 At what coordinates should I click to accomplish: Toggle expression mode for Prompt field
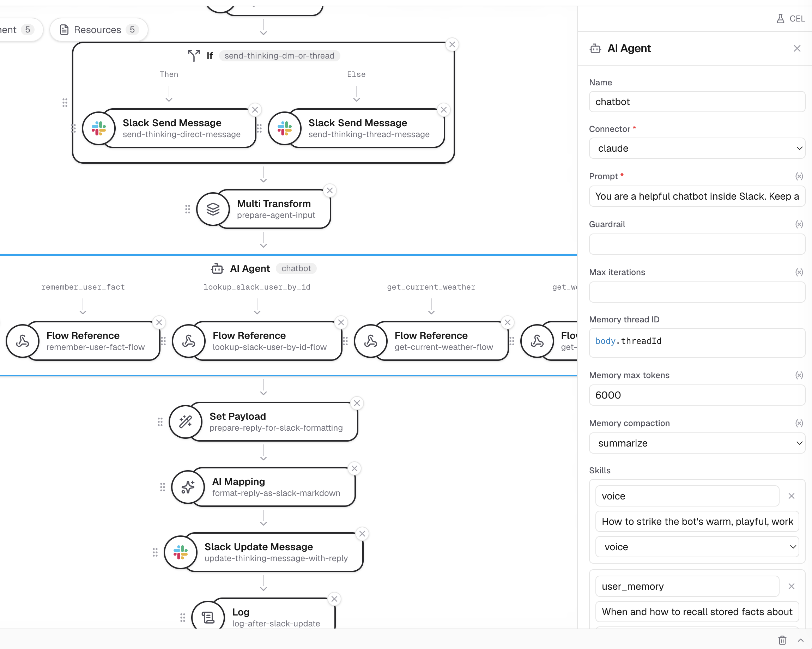point(799,176)
